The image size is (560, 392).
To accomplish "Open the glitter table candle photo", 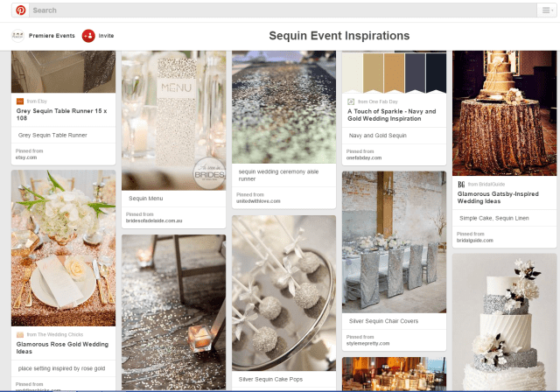I will [x=173, y=312].
